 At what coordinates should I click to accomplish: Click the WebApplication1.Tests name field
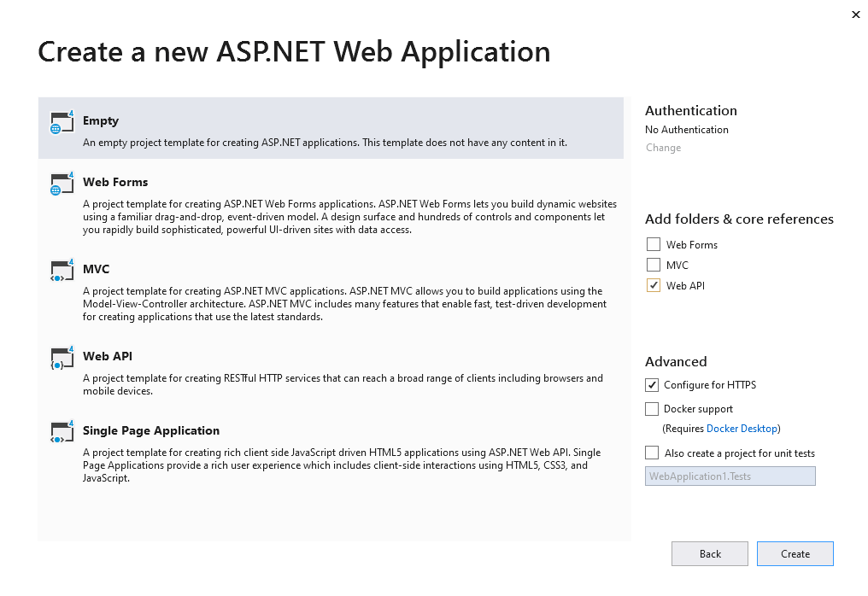tap(730, 476)
